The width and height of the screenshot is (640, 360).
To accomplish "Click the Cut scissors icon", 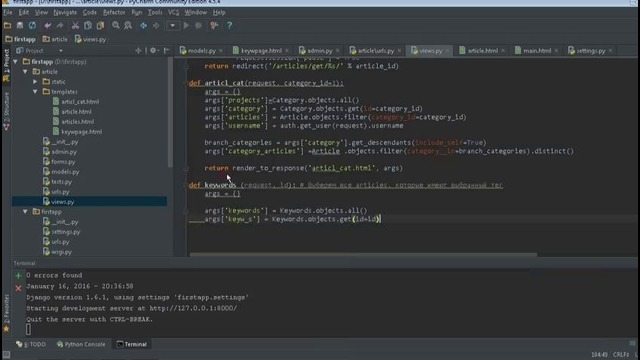I will pyautogui.click(x=75, y=26).
